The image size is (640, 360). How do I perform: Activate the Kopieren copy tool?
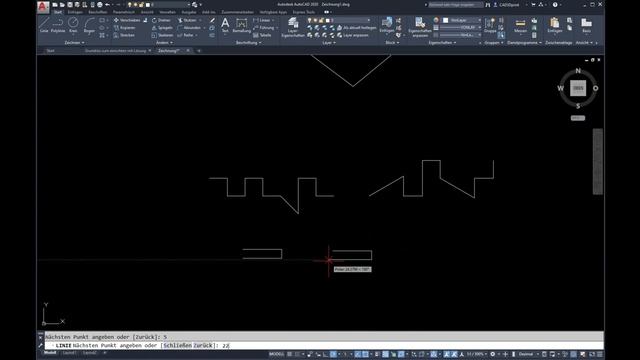(124, 28)
